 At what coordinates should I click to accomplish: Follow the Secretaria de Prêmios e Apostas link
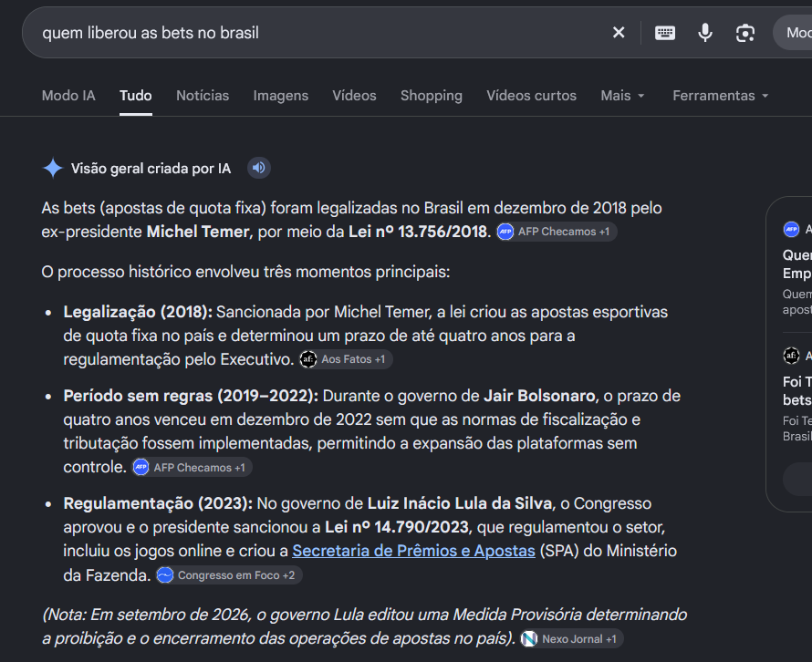[x=413, y=551]
